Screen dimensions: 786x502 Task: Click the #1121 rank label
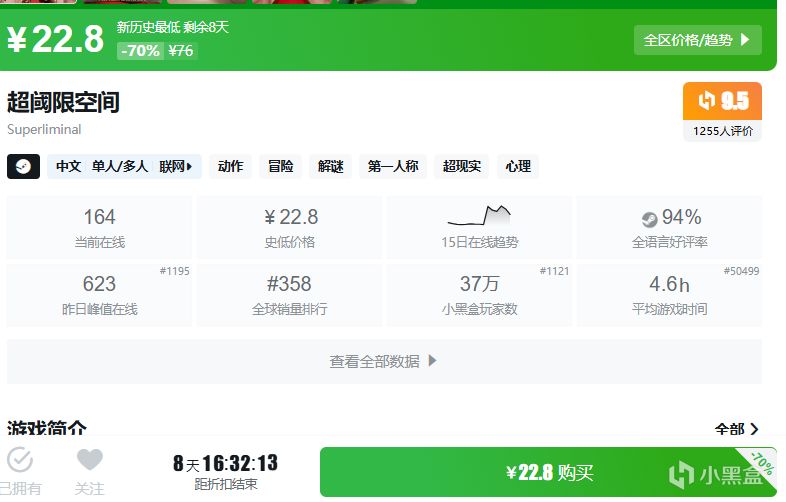click(554, 271)
